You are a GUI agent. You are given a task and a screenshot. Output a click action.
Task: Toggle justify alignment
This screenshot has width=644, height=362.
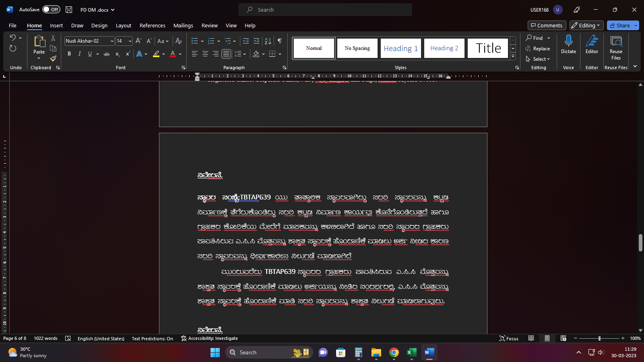(226, 54)
